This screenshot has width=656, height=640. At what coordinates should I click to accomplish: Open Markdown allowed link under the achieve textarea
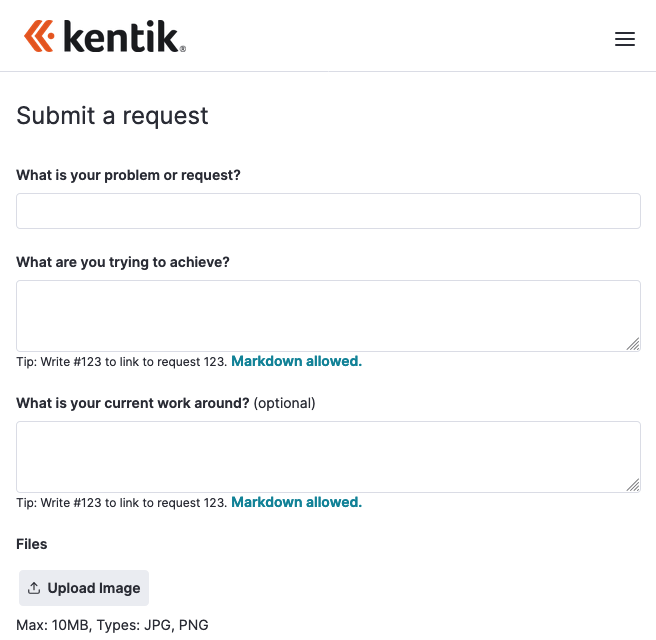coord(296,361)
